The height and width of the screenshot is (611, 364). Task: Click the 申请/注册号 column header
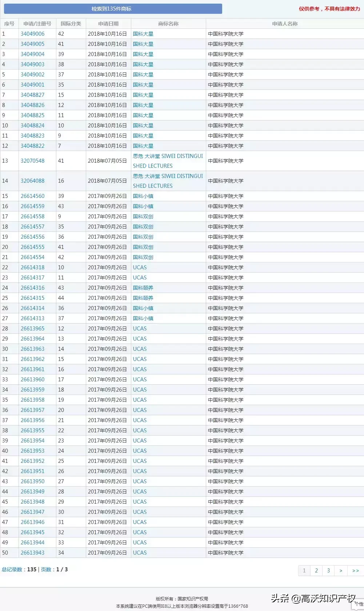click(37, 24)
